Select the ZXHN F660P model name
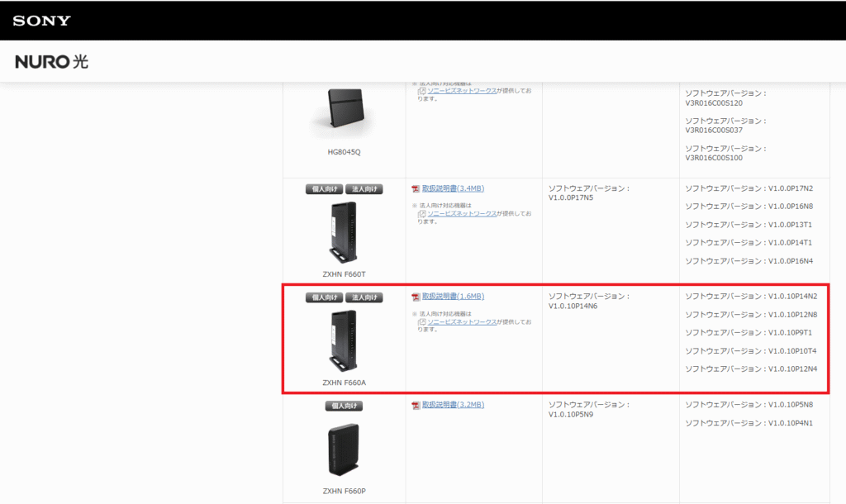Image resolution: width=846 pixels, height=504 pixels. 345,492
